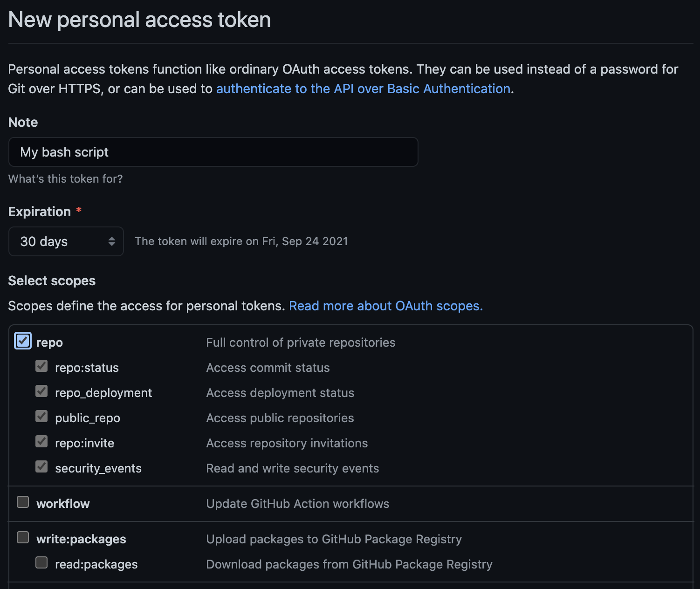Screen dimensions: 700x589
Task: Select a different token expiration duration
Action: tap(66, 241)
